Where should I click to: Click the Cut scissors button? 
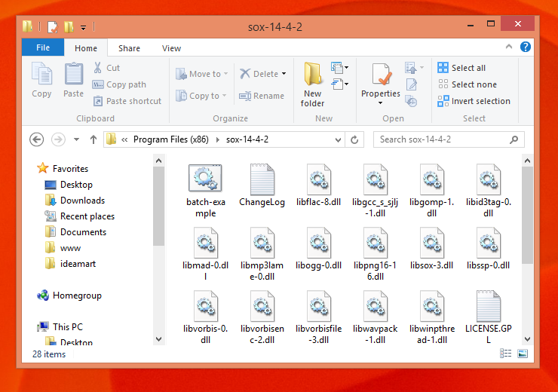tap(106, 68)
